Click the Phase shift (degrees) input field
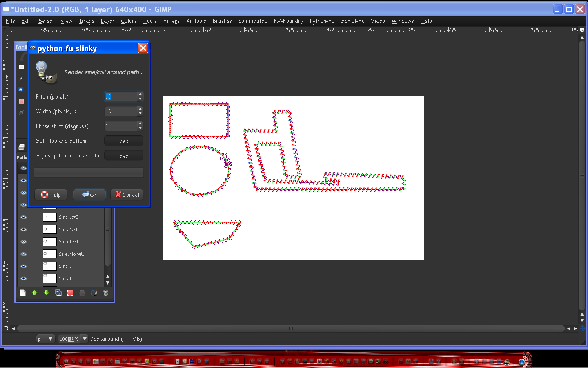The height and width of the screenshot is (368, 588). pos(121,126)
